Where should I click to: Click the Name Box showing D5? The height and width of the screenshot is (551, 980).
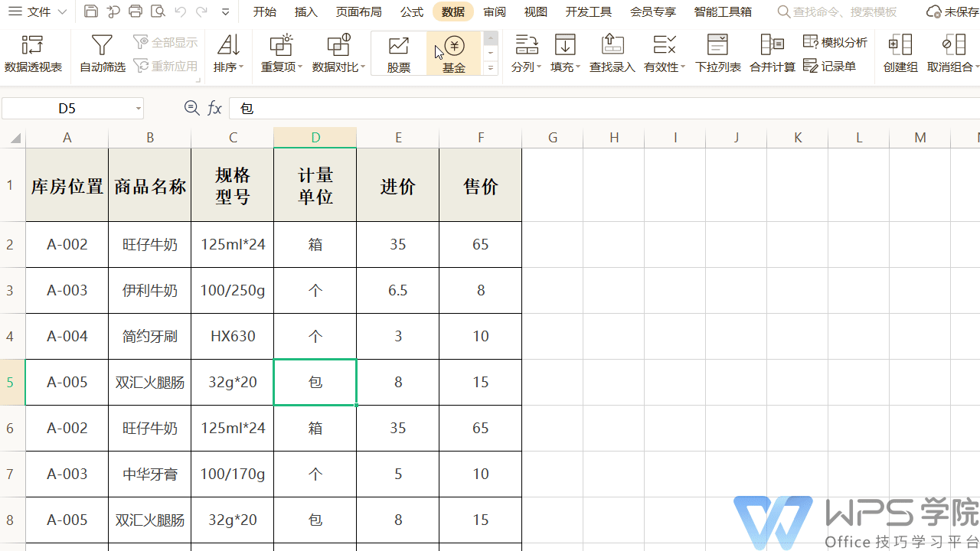tap(67, 109)
